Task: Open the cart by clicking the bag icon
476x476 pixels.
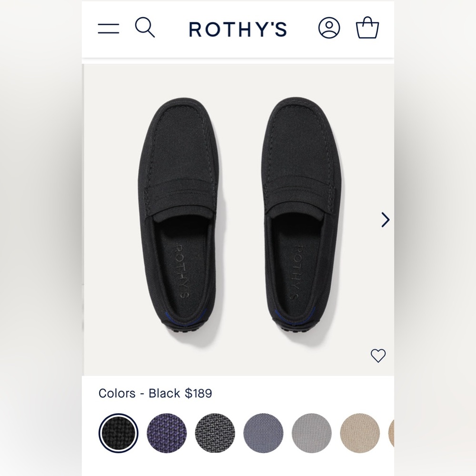Action: pyautogui.click(x=367, y=28)
